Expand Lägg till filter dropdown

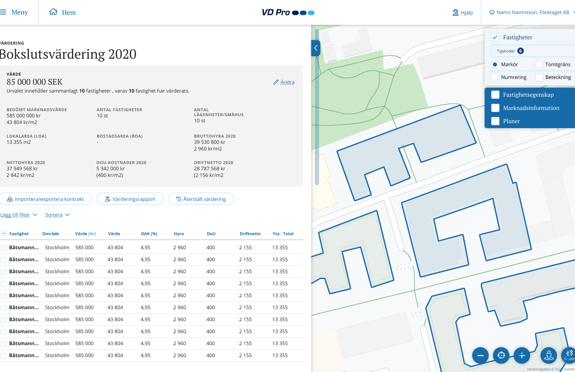click(18, 215)
